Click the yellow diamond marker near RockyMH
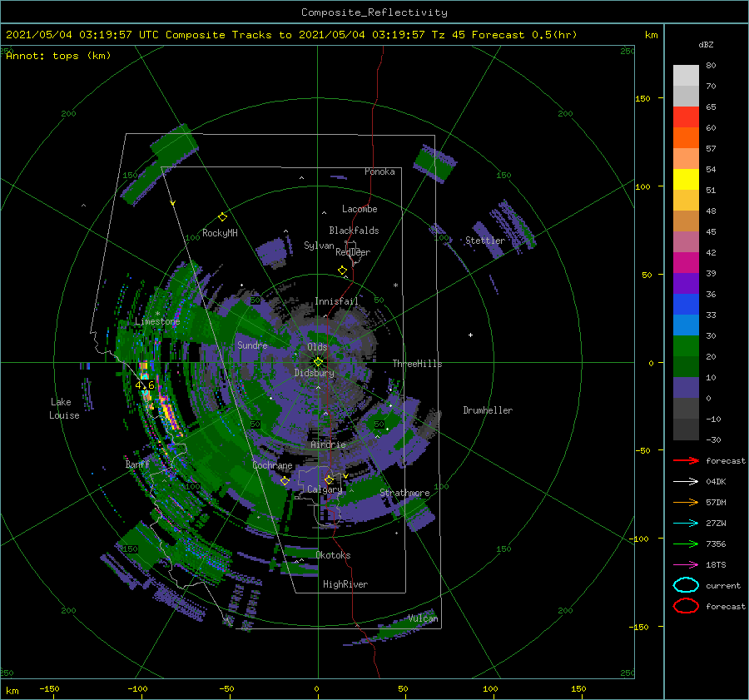This screenshot has height=700, width=749. (x=222, y=217)
